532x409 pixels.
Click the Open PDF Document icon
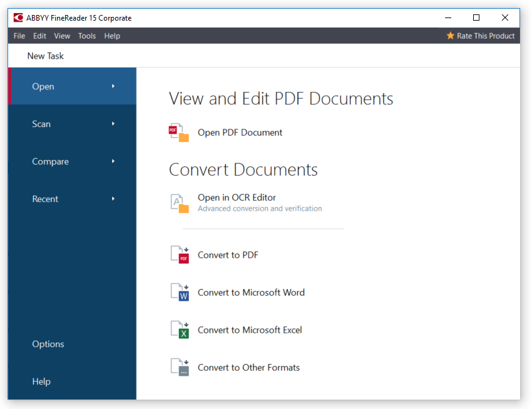(x=179, y=133)
